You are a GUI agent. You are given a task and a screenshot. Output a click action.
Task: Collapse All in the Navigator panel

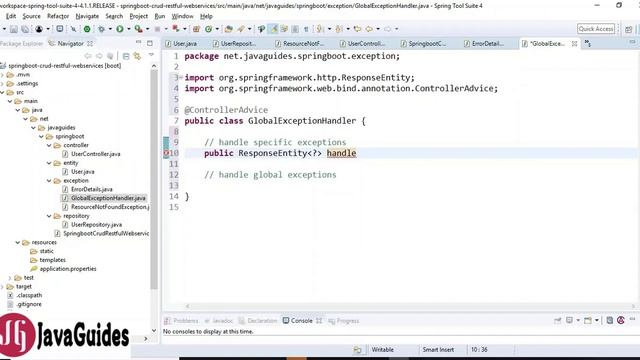point(126,56)
